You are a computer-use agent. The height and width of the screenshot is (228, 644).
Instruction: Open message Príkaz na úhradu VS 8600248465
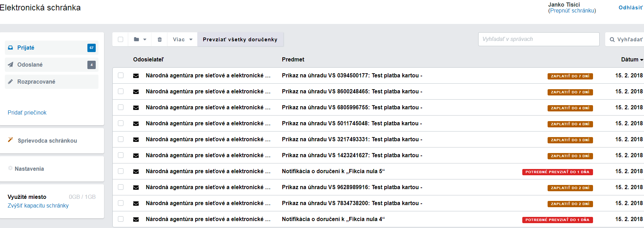pyautogui.click(x=352, y=91)
